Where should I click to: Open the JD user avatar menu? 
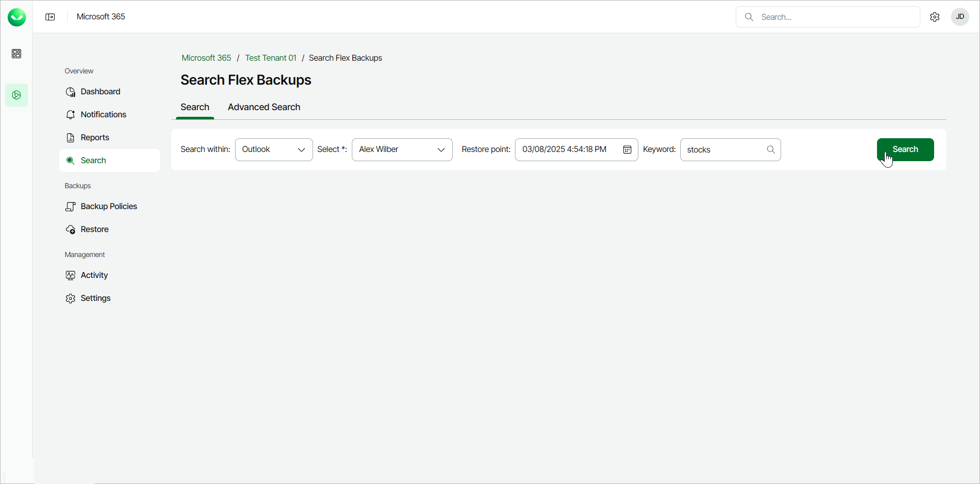pos(960,17)
